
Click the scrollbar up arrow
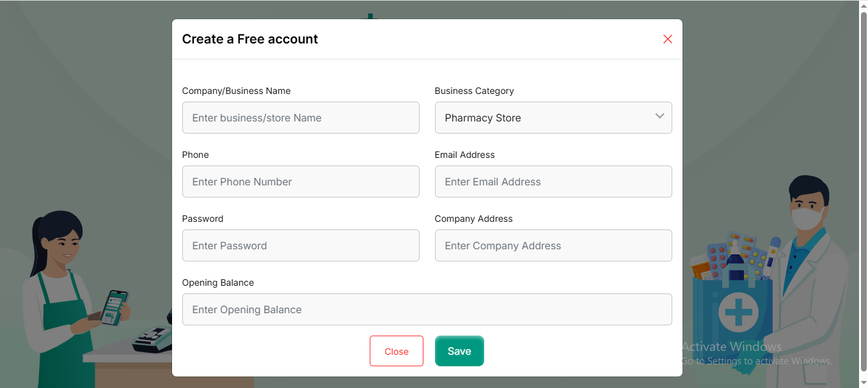[x=863, y=5]
